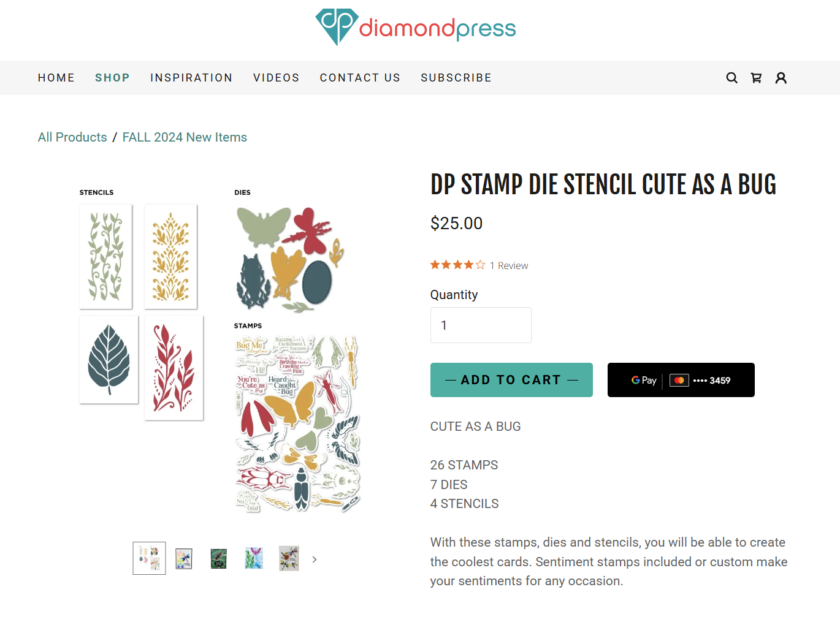
Task: Open the shopping cart icon
Action: pyautogui.click(x=756, y=77)
